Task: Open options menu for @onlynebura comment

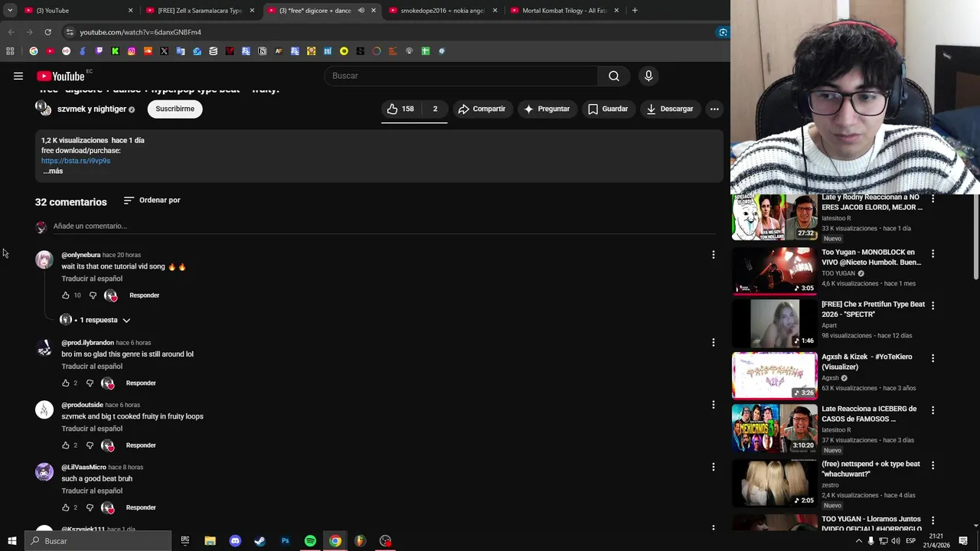Action: tap(714, 255)
